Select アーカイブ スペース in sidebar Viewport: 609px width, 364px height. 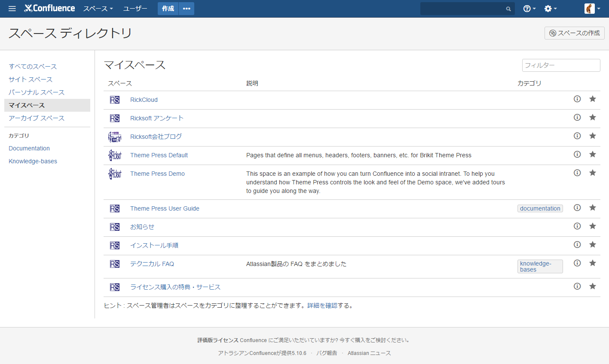click(37, 118)
